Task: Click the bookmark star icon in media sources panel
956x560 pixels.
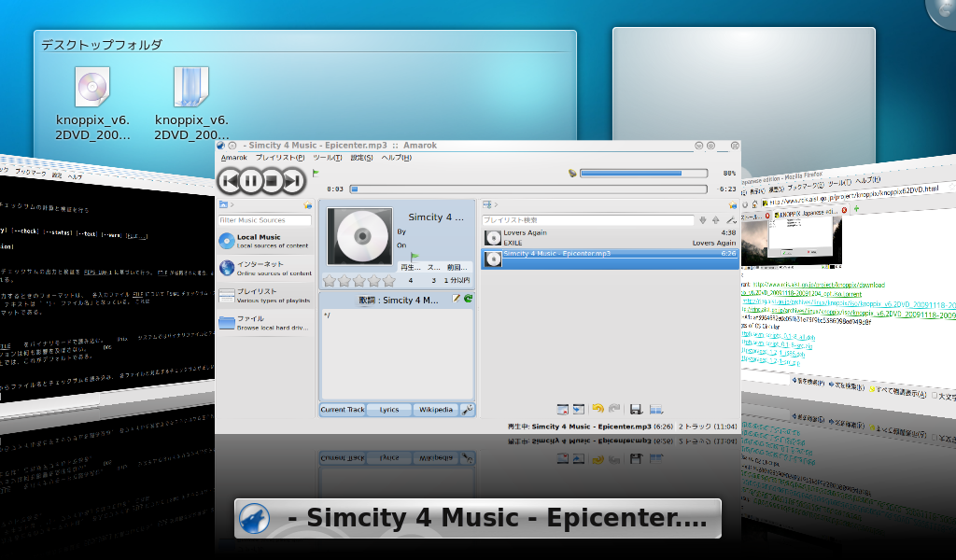Action: pyautogui.click(x=307, y=205)
